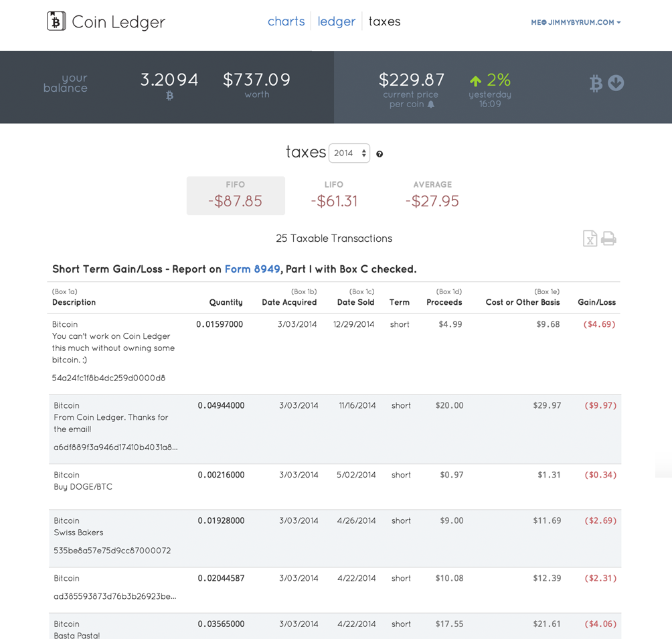The image size is (672, 639).
Task: Click bitcoin symbol under 3.2094 balance
Action: click(x=170, y=95)
